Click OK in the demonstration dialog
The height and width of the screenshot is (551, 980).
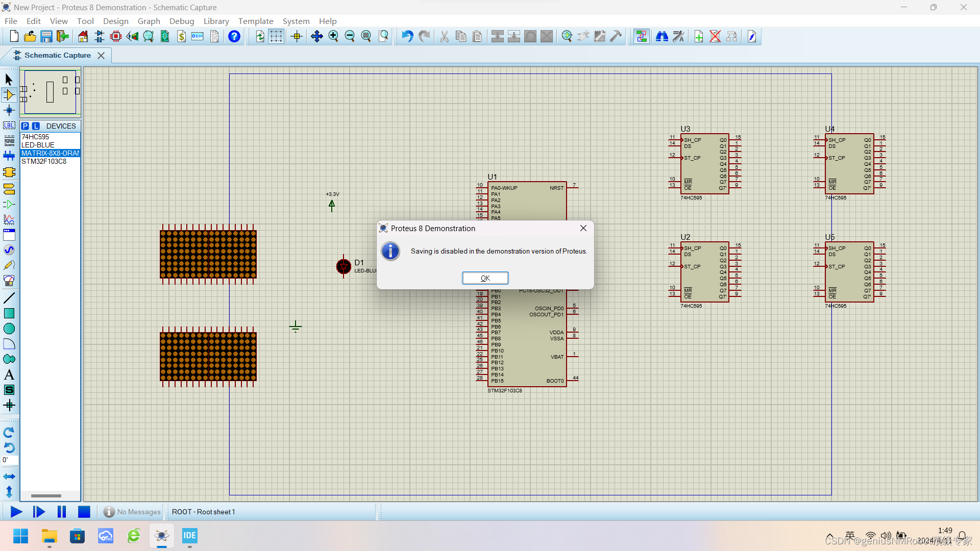[485, 278]
